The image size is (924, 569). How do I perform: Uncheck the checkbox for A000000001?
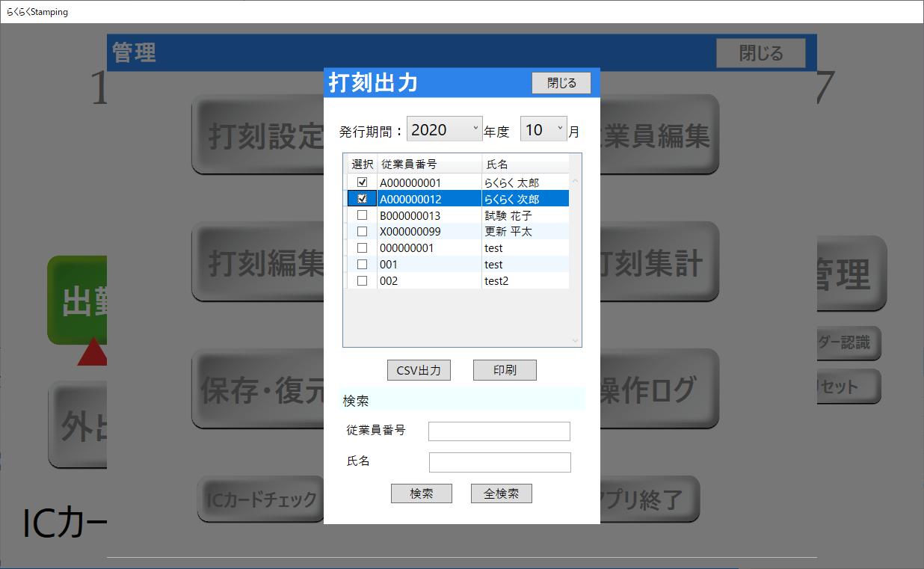point(363,182)
